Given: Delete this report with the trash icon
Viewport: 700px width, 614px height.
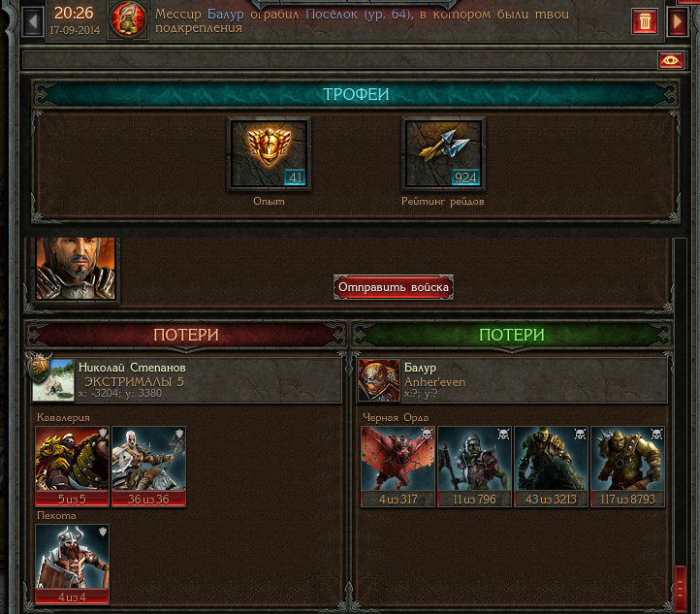Looking at the screenshot, I should [x=645, y=21].
